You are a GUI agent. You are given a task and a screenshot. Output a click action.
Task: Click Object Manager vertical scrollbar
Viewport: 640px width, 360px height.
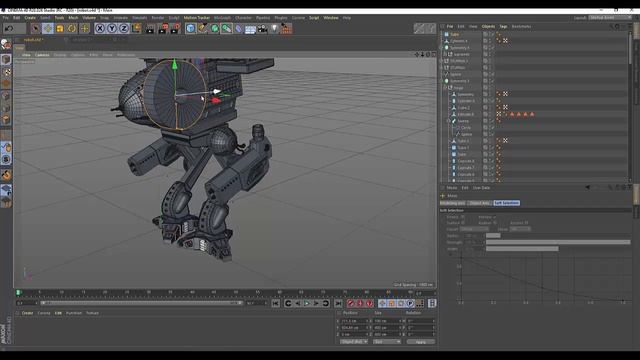630,48
